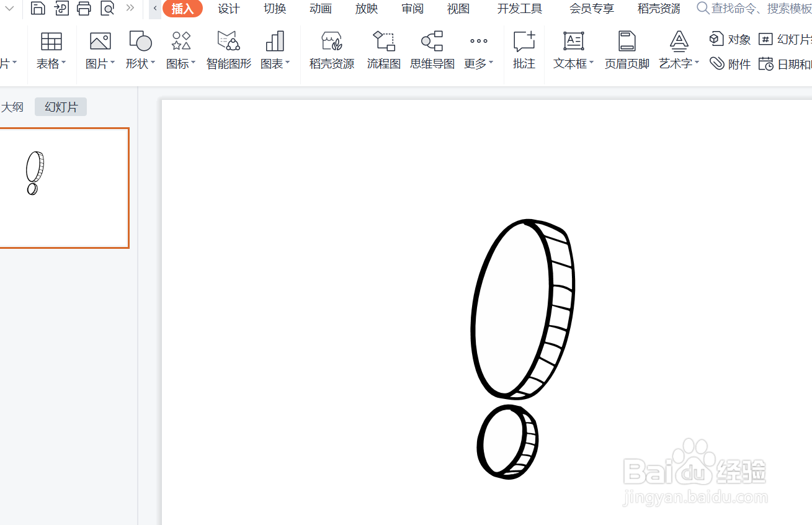Click the ribbon tabs scroll-left arrow
Image resolution: width=812 pixels, height=525 pixels.
[155, 9]
